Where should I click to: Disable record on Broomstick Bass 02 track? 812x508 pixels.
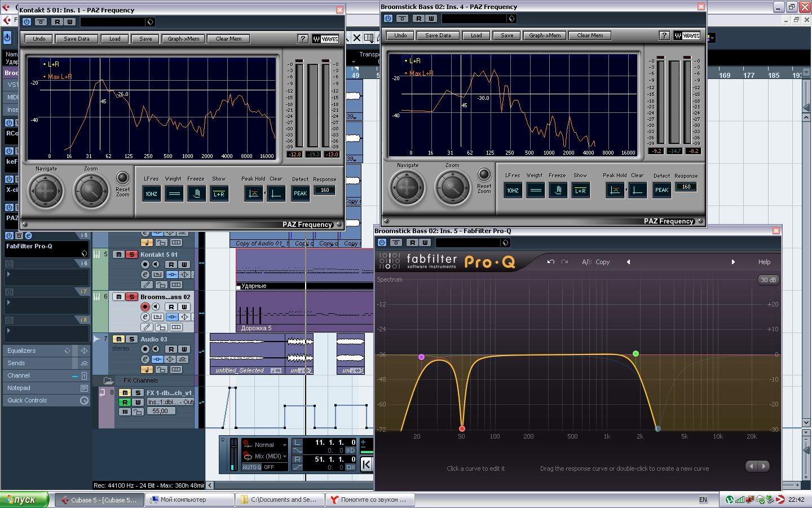[x=145, y=307]
